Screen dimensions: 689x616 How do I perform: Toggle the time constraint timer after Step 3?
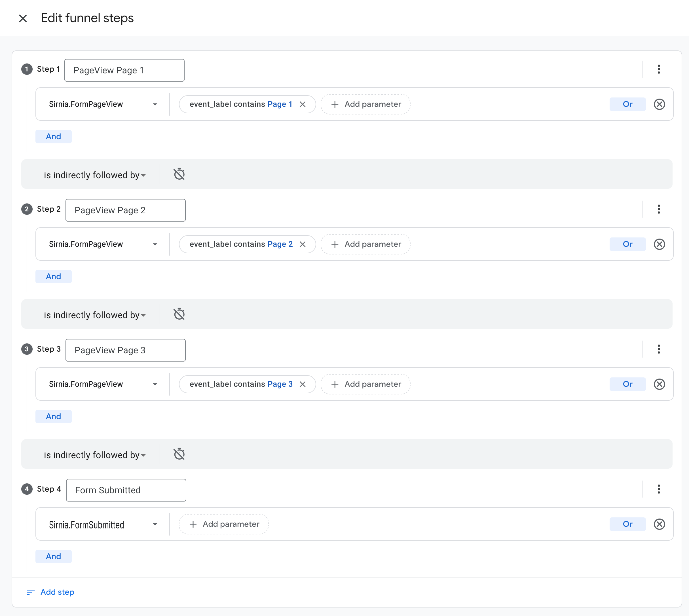(179, 454)
